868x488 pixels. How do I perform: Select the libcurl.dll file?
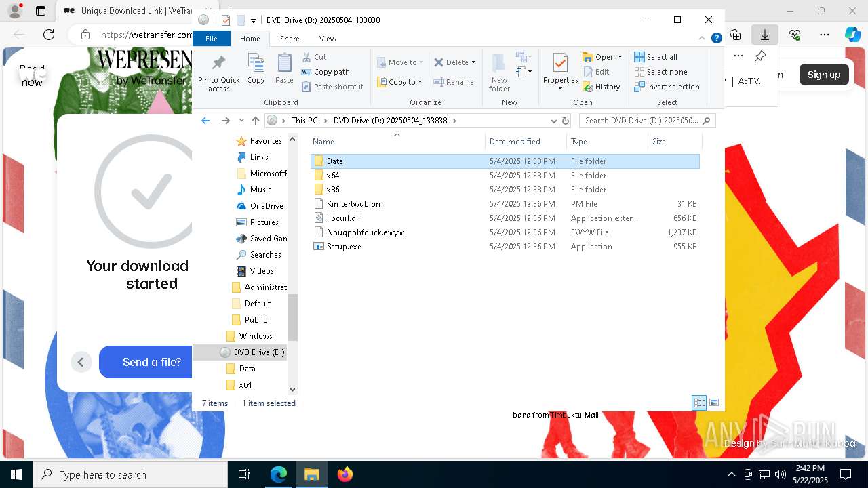click(505, 218)
